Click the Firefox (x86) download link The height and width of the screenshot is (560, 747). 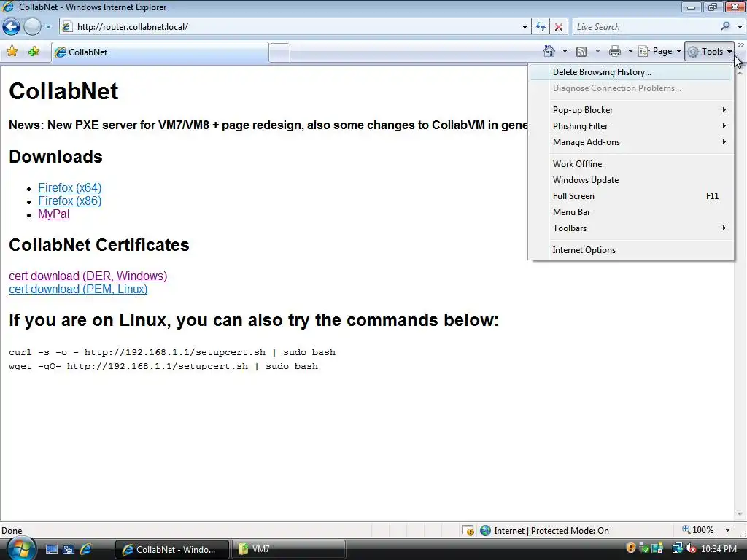(x=69, y=201)
